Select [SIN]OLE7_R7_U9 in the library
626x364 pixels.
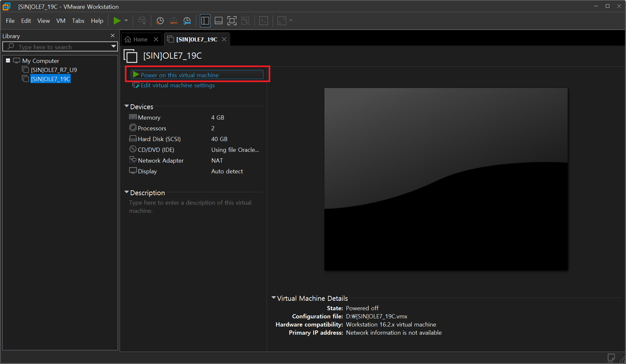point(54,70)
